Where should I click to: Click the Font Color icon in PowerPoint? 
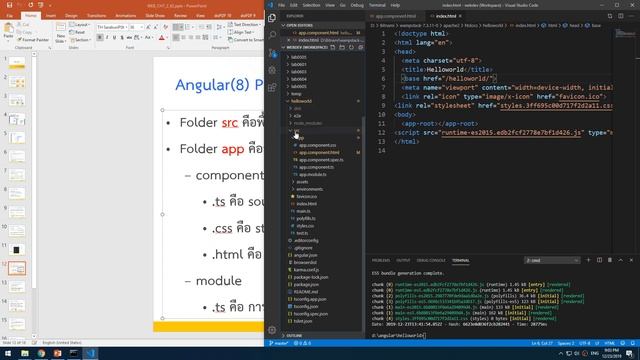tap(162, 38)
